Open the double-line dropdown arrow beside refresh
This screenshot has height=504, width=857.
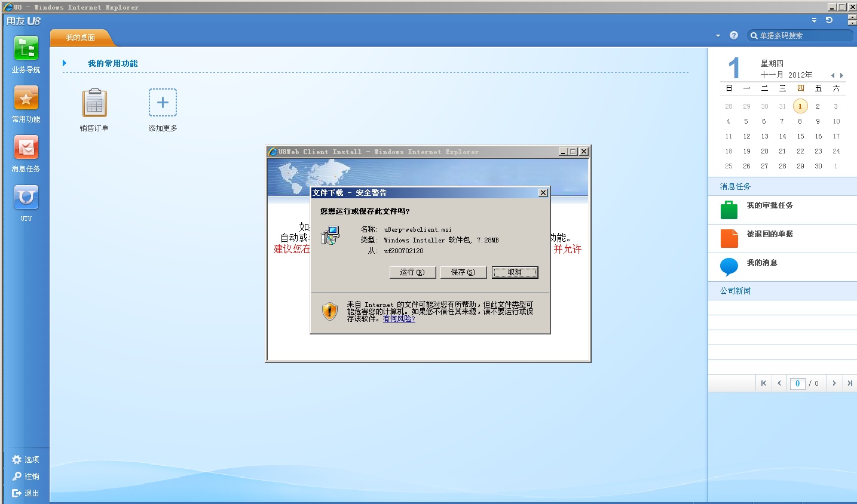tap(814, 20)
